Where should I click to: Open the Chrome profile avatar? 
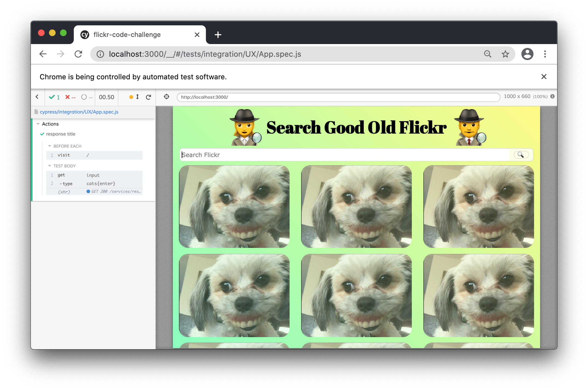point(527,54)
